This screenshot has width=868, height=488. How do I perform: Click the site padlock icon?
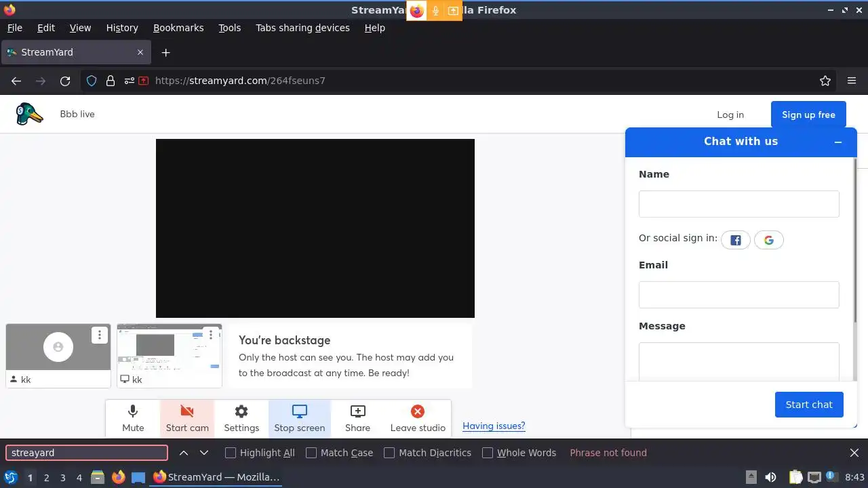click(111, 81)
